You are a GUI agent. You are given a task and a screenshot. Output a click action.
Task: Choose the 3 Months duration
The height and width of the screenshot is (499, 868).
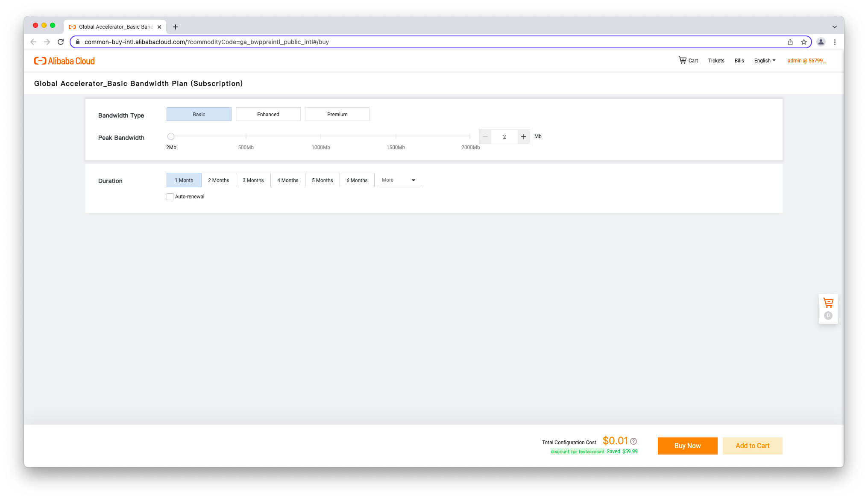point(253,180)
